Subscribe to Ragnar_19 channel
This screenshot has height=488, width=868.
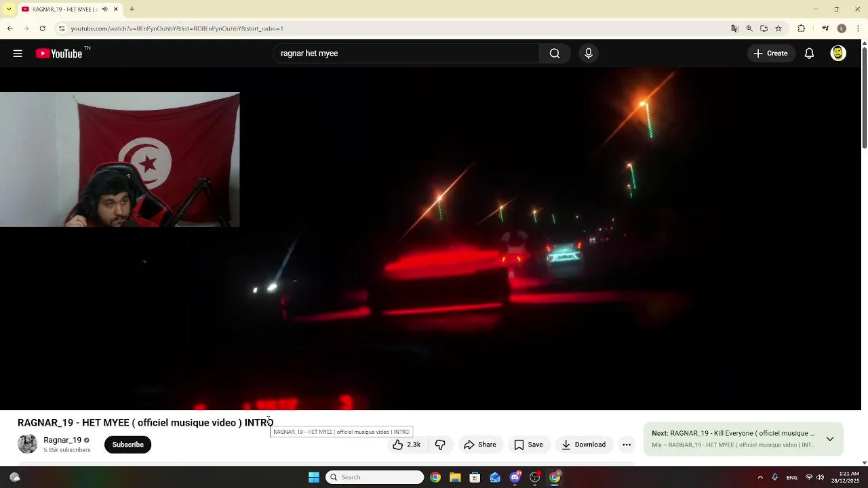click(x=128, y=445)
